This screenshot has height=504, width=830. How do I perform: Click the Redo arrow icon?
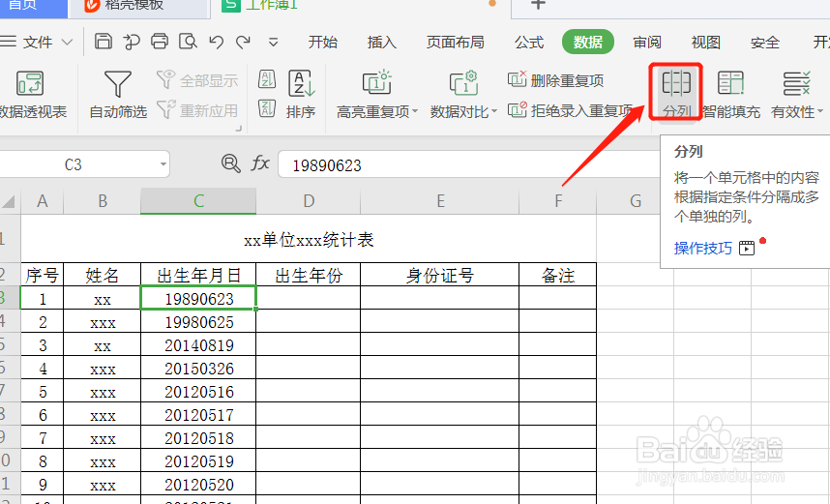pyautogui.click(x=244, y=42)
